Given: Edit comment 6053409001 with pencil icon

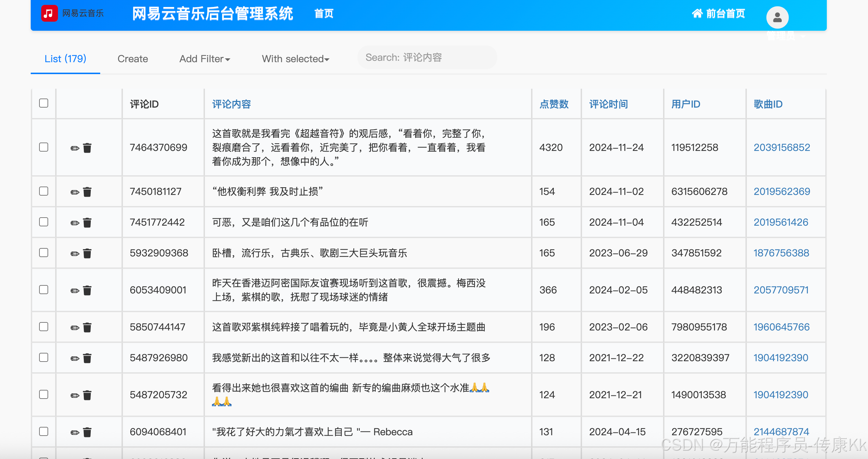Looking at the screenshot, I should pos(75,291).
